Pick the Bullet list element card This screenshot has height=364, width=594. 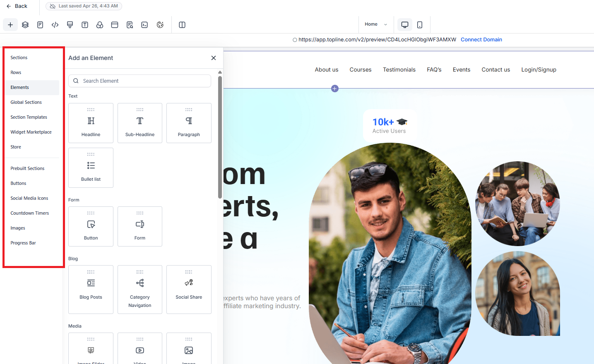[x=91, y=168]
